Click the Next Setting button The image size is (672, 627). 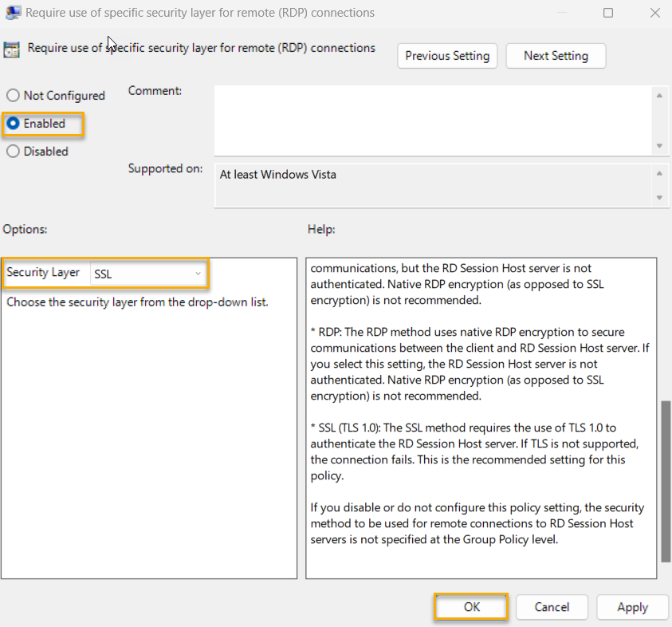tap(556, 56)
